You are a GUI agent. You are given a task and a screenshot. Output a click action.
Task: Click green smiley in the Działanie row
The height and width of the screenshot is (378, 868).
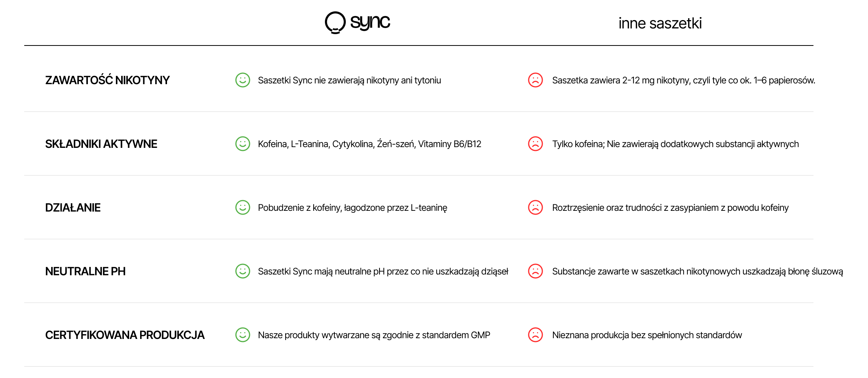(x=243, y=207)
